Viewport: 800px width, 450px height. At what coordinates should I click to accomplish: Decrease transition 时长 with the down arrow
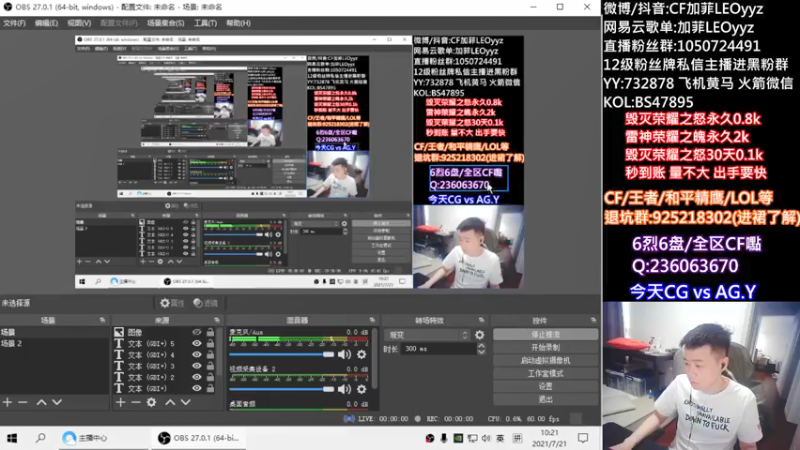click(x=481, y=352)
